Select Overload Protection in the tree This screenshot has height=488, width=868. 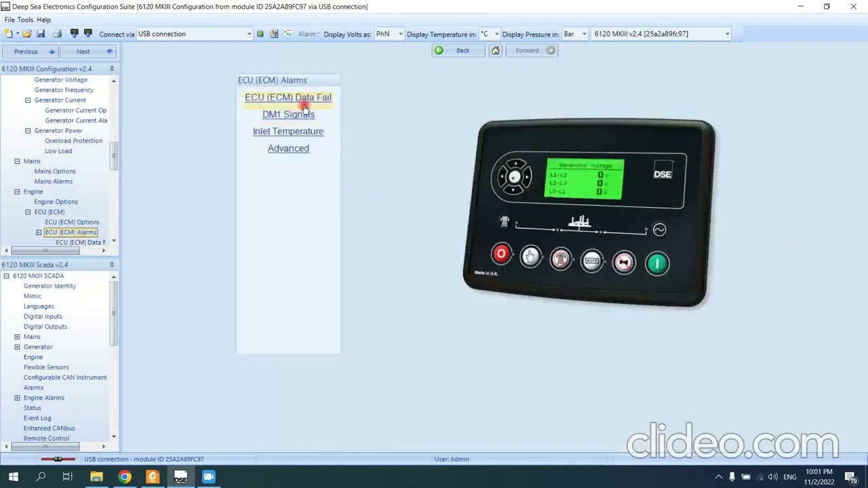(x=73, y=141)
